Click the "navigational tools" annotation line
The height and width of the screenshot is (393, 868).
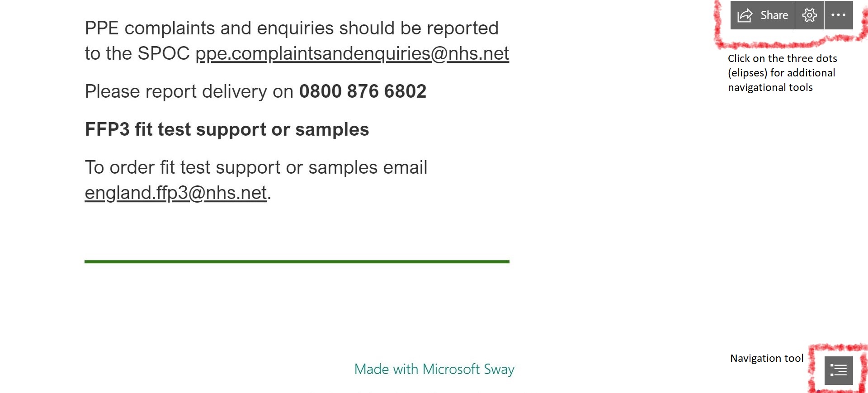pyautogui.click(x=770, y=87)
